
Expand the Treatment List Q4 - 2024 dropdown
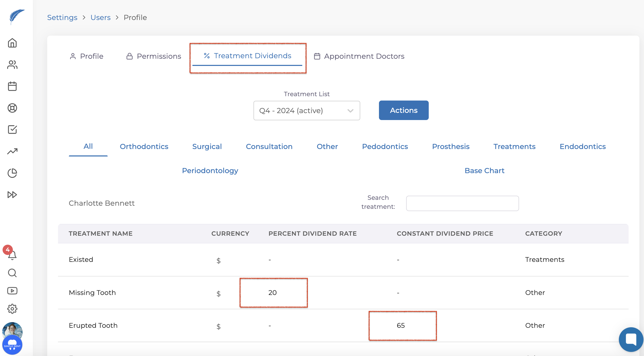307,111
